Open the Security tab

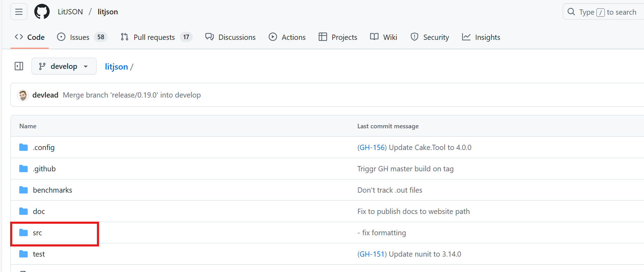pos(430,37)
